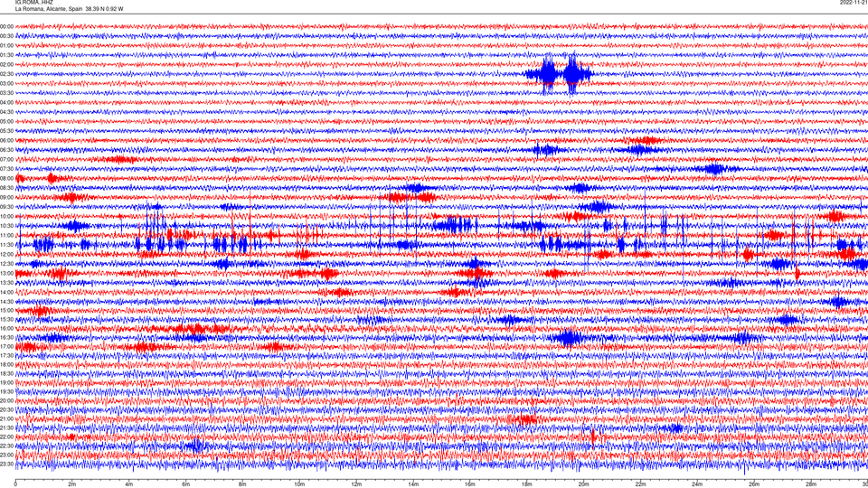Select the 22:30 time label
Screen dimensions: 868x488
[6, 446]
